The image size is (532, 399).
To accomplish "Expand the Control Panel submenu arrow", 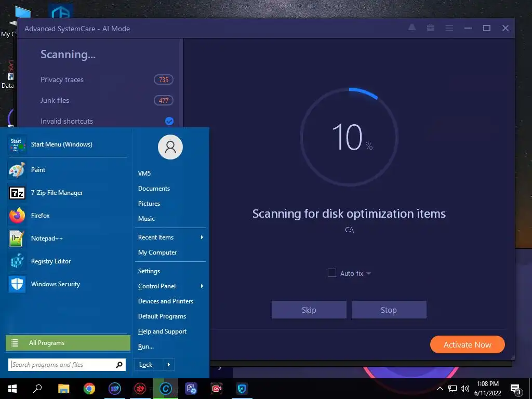I will (x=202, y=286).
